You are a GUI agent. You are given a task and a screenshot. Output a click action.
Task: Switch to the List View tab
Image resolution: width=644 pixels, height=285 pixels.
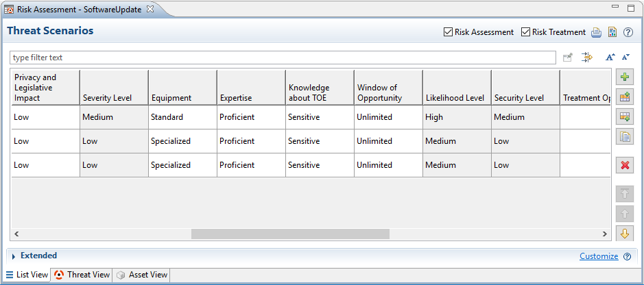[x=27, y=275]
